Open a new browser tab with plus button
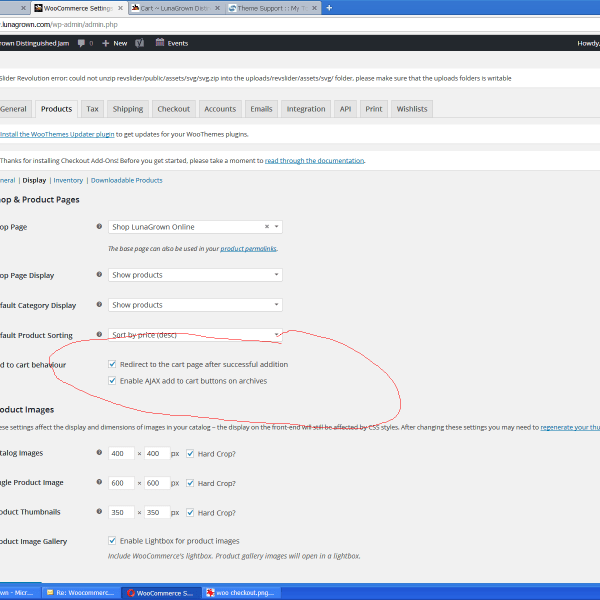 [x=329, y=8]
